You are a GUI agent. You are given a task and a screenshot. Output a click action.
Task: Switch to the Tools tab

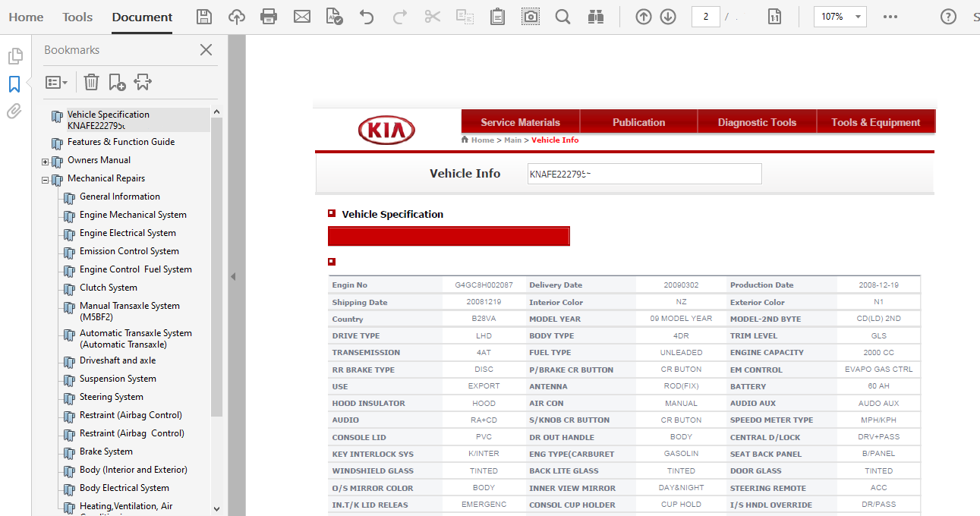pyautogui.click(x=77, y=17)
